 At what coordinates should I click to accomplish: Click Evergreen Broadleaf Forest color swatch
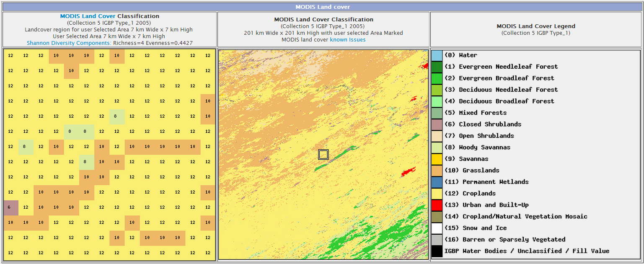(437, 78)
